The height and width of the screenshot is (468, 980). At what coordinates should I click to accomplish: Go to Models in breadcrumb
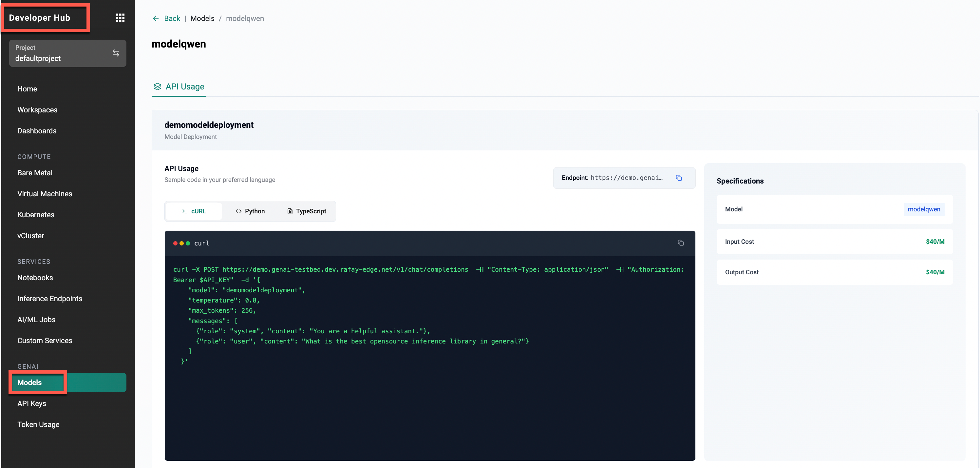[x=202, y=18]
